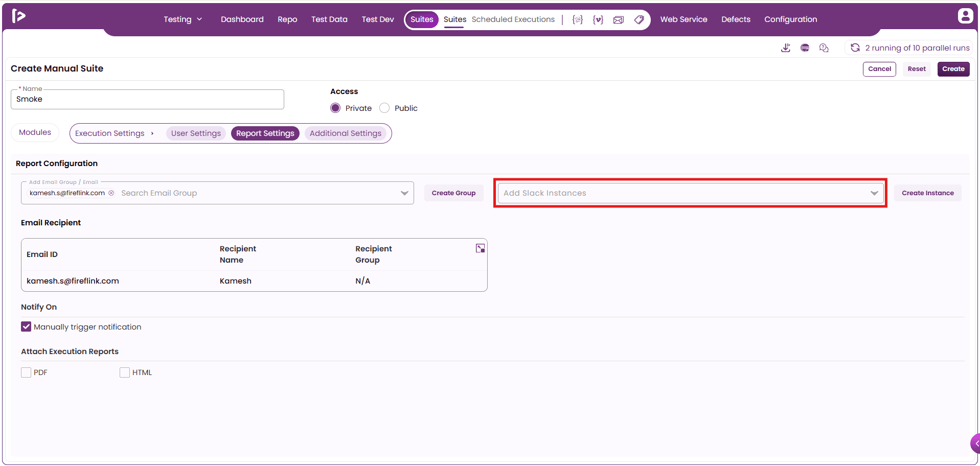Open the help chat bubbles icon
Viewport: 980px width, 466px height.
click(824, 48)
